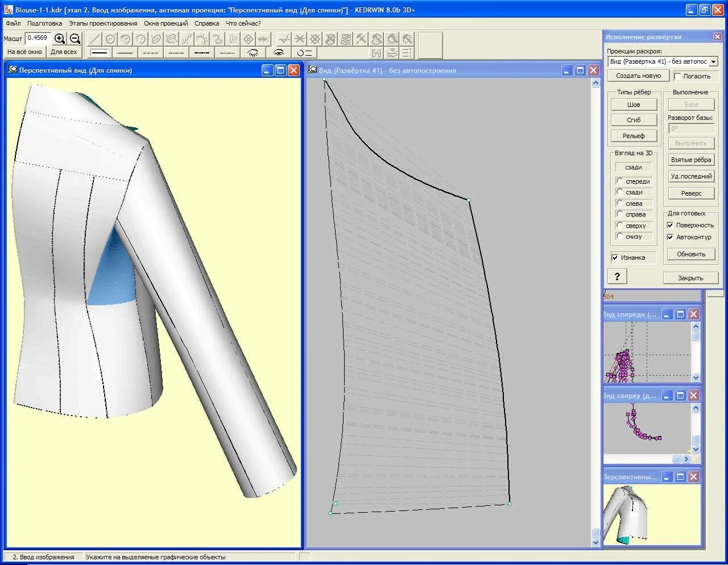Screen dimensions: 728x565
Task: Open the Проекции раскроя dropdown
Action: tap(713, 61)
